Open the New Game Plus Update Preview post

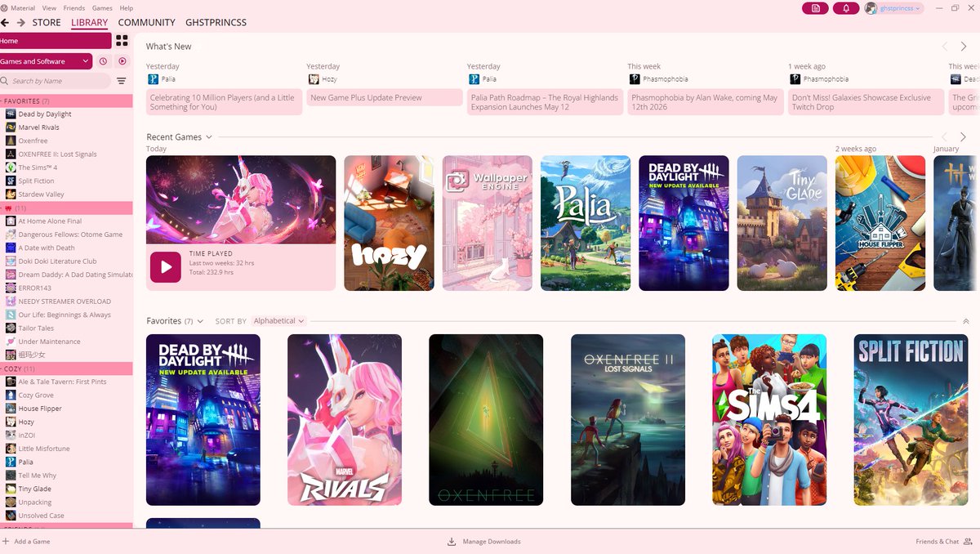point(385,97)
